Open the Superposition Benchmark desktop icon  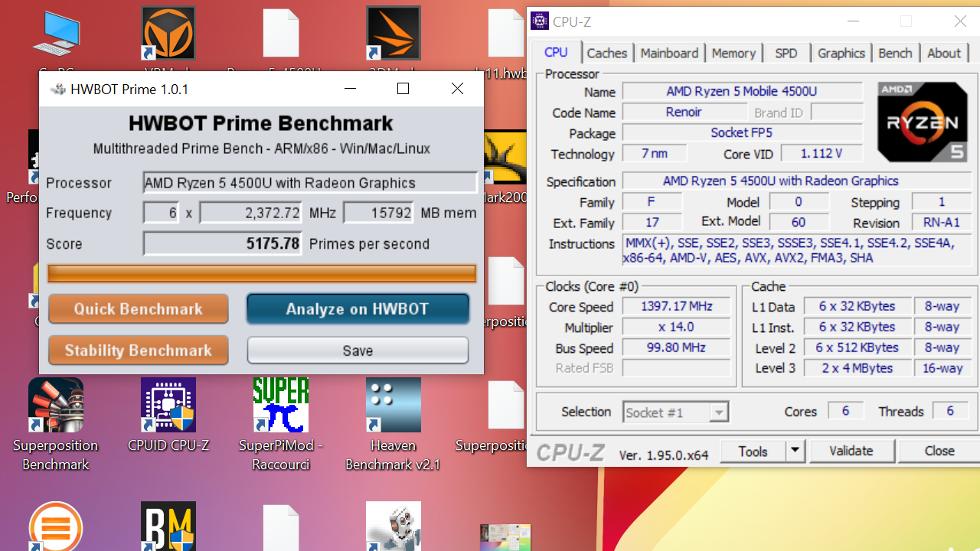[56, 405]
